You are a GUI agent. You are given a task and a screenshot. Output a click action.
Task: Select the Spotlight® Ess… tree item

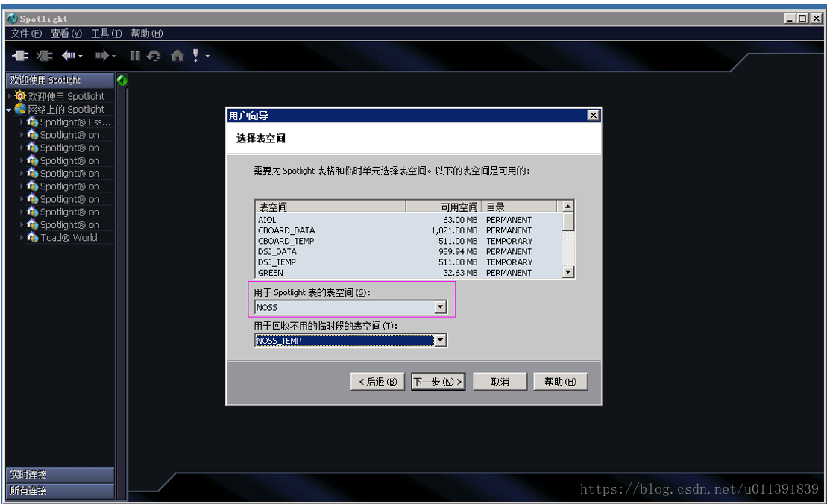(75, 122)
